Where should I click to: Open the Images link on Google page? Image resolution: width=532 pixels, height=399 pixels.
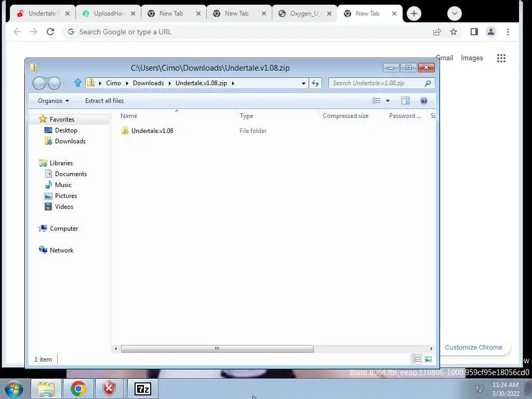point(472,58)
